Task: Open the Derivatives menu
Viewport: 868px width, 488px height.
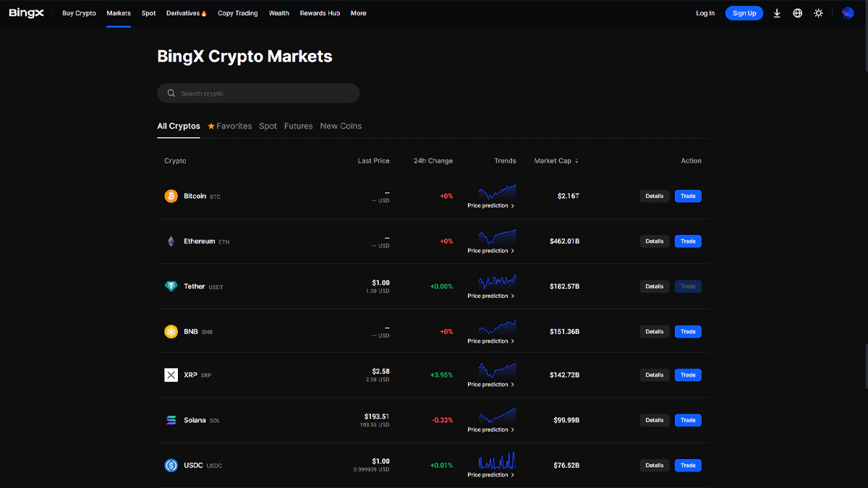Action: coord(186,13)
